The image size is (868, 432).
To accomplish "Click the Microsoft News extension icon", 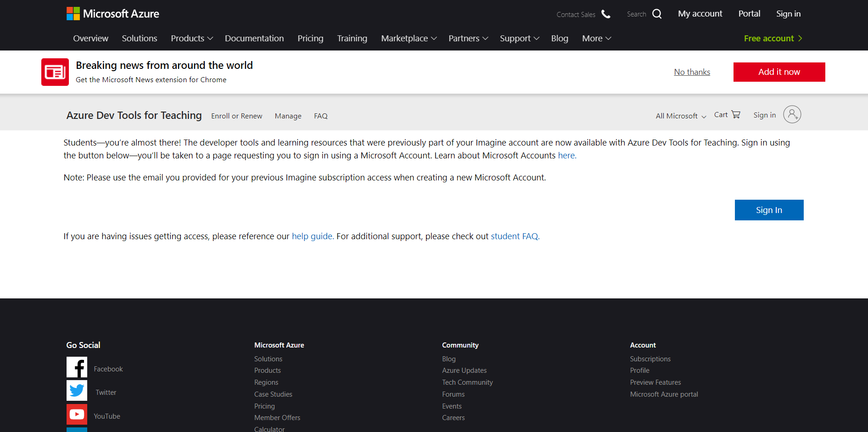I will tap(55, 72).
